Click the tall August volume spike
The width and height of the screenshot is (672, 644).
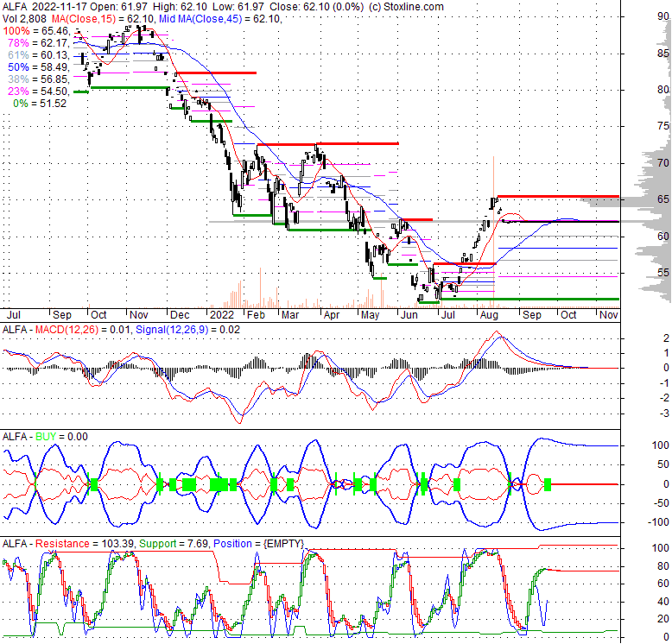click(494, 232)
